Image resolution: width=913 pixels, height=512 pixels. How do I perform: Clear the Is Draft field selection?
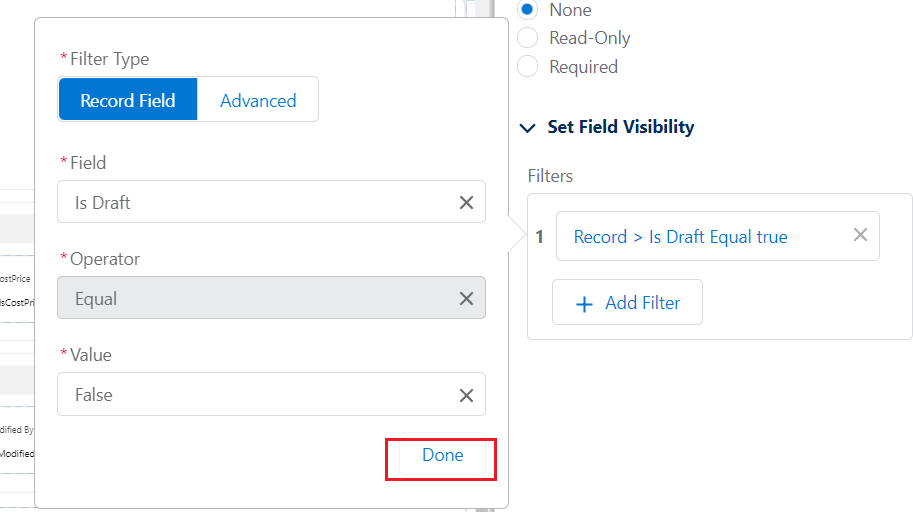[x=466, y=203]
